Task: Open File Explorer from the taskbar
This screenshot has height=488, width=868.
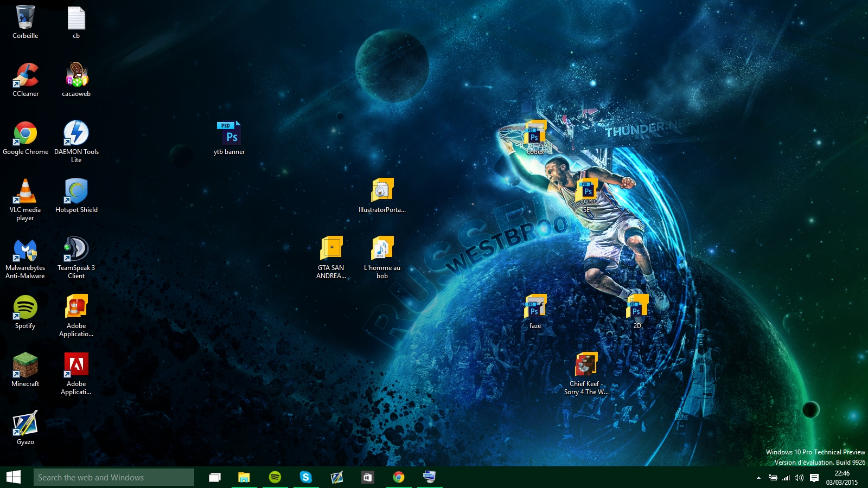Action: tap(244, 477)
